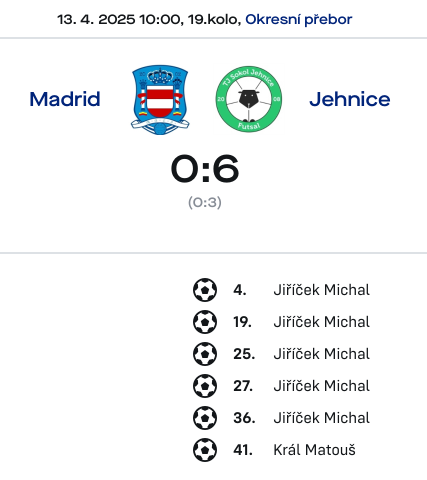Click the Madrid blue shield club crest
Image resolution: width=427 pixels, height=480 pixels.
(160, 100)
